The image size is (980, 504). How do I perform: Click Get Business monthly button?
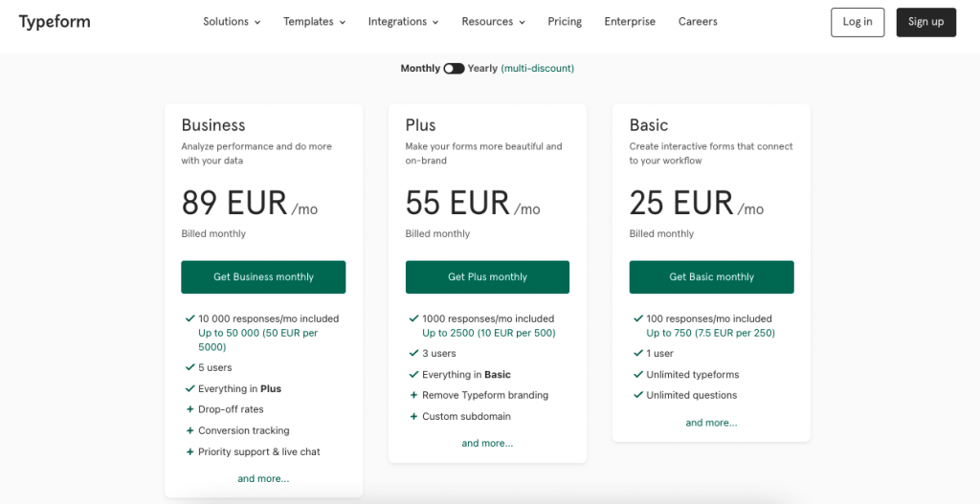tap(263, 277)
